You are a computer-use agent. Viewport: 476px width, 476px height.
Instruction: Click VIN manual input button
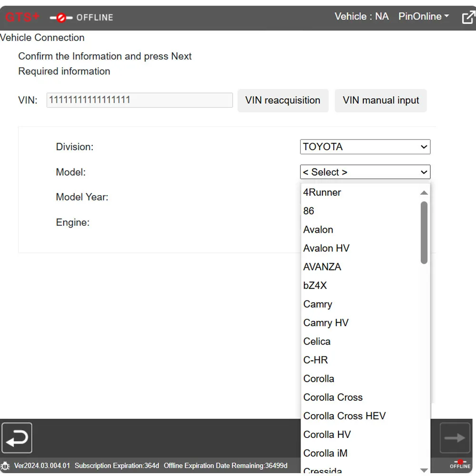381,100
